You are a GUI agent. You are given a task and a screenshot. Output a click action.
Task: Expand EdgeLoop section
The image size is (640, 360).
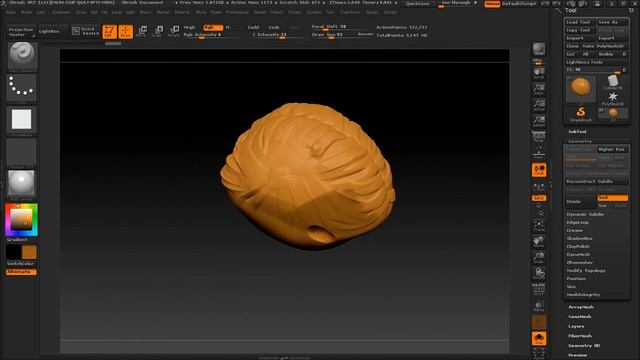[x=578, y=222]
